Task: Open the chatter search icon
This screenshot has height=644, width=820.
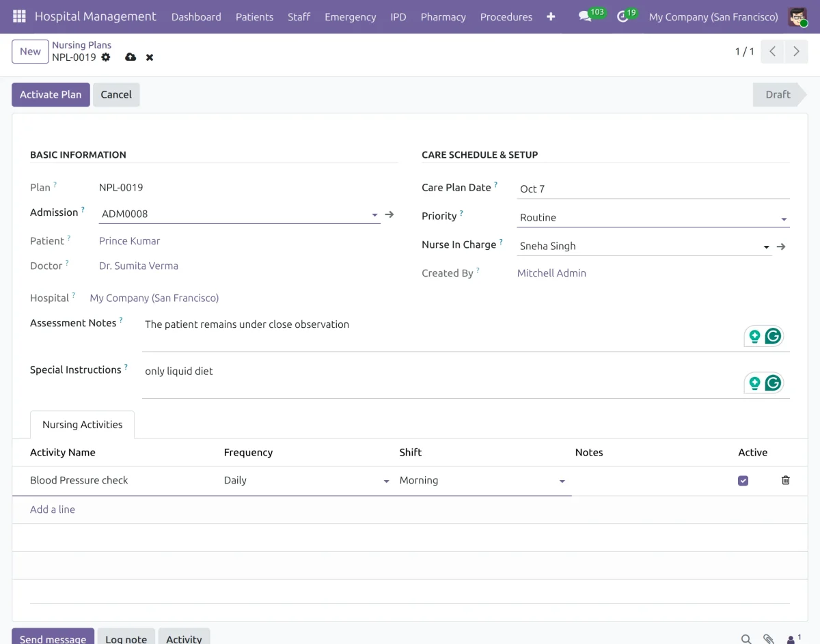Action: pos(746,639)
